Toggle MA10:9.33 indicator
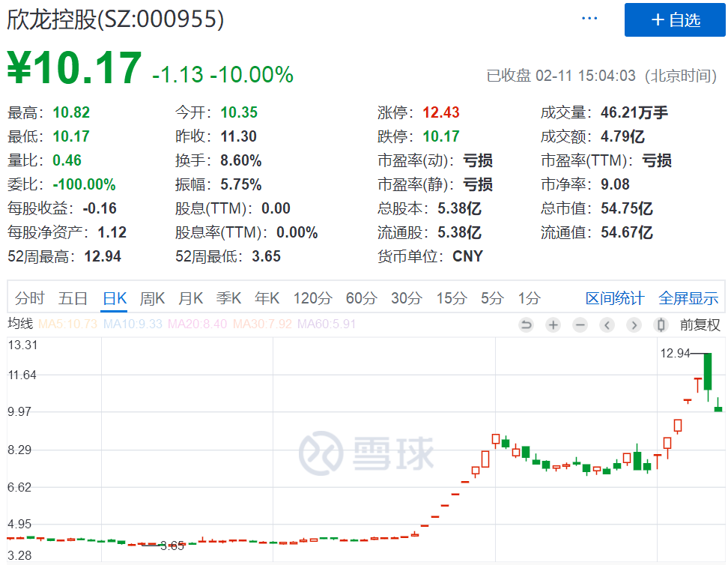The width and height of the screenshot is (728, 565). click(133, 324)
